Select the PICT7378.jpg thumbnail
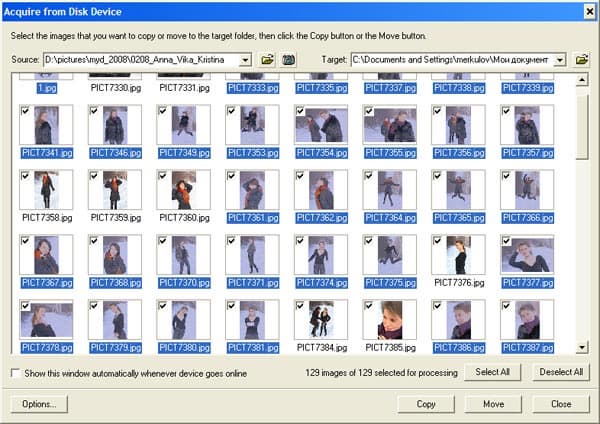 (x=46, y=320)
